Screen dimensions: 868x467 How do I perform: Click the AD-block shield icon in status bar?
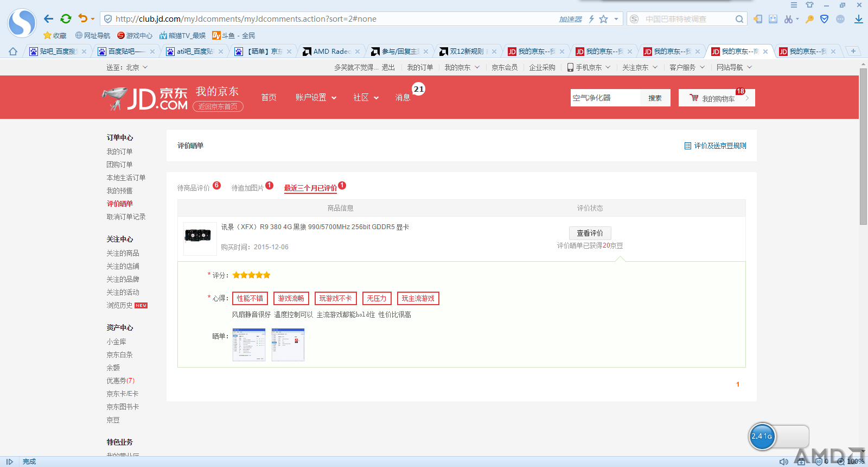tap(819, 462)
